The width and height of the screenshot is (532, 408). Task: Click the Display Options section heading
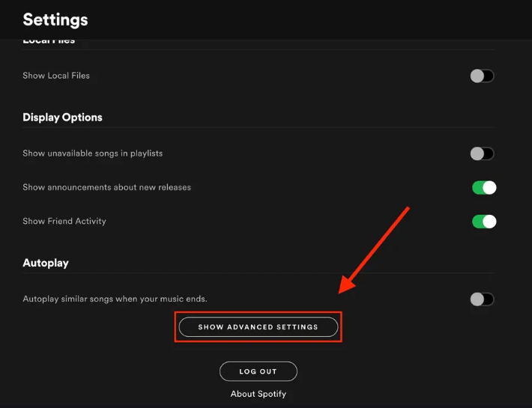(x=62, y=118)
